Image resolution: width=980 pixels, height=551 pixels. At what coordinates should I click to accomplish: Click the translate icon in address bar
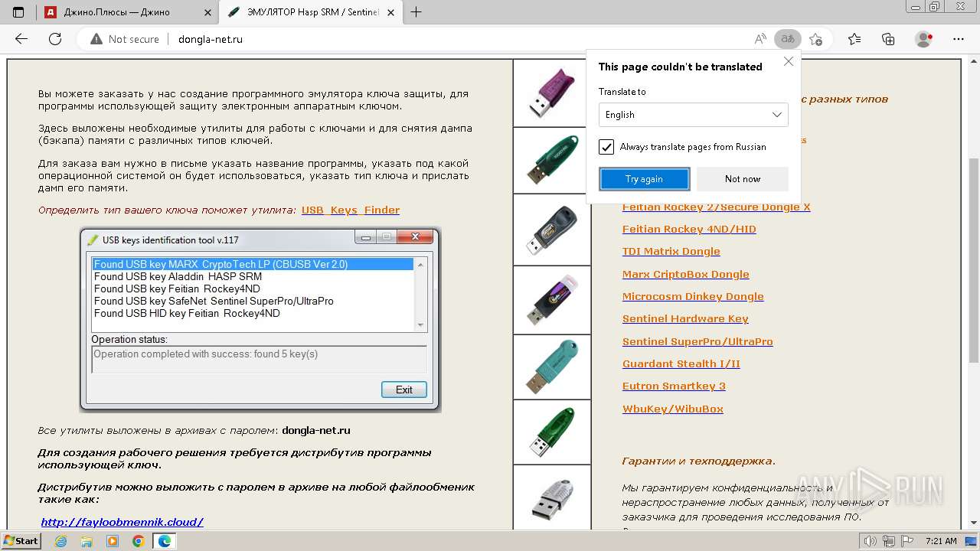(788, 39)
